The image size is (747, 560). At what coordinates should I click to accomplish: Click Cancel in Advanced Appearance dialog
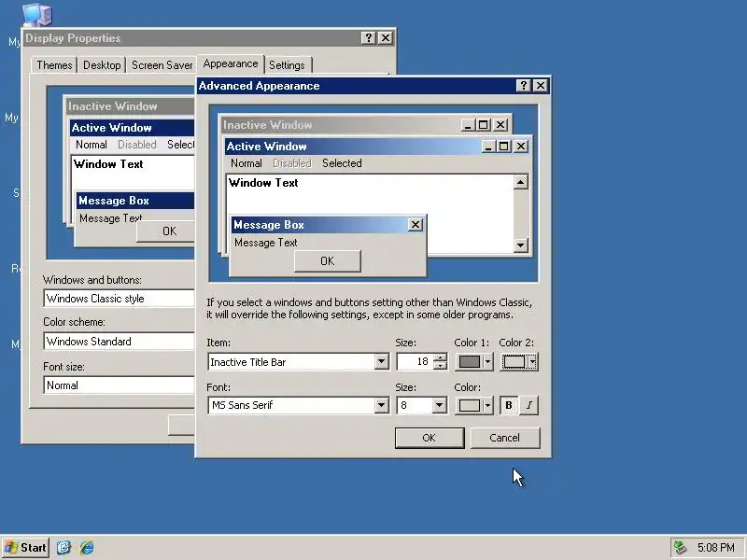click(x=505, y=438)
